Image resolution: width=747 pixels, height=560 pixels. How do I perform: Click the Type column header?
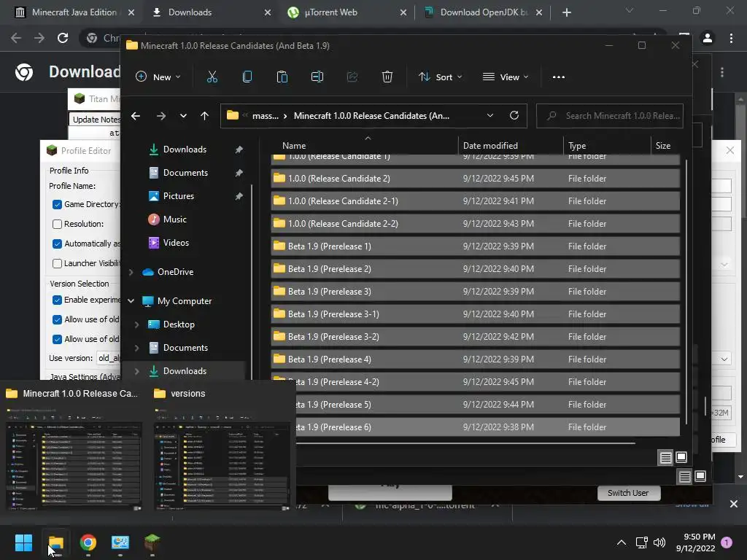[577, 146]
